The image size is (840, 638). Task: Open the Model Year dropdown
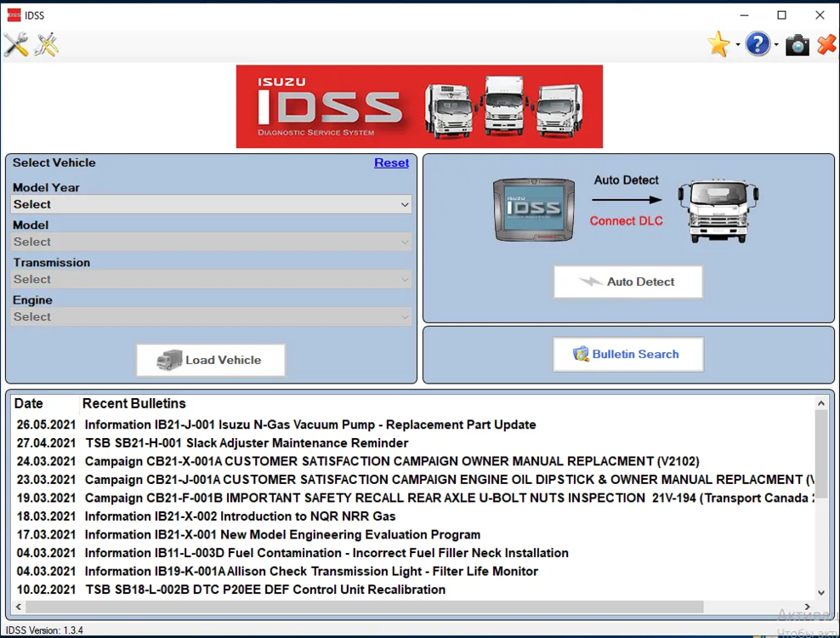tap(212, 204)
